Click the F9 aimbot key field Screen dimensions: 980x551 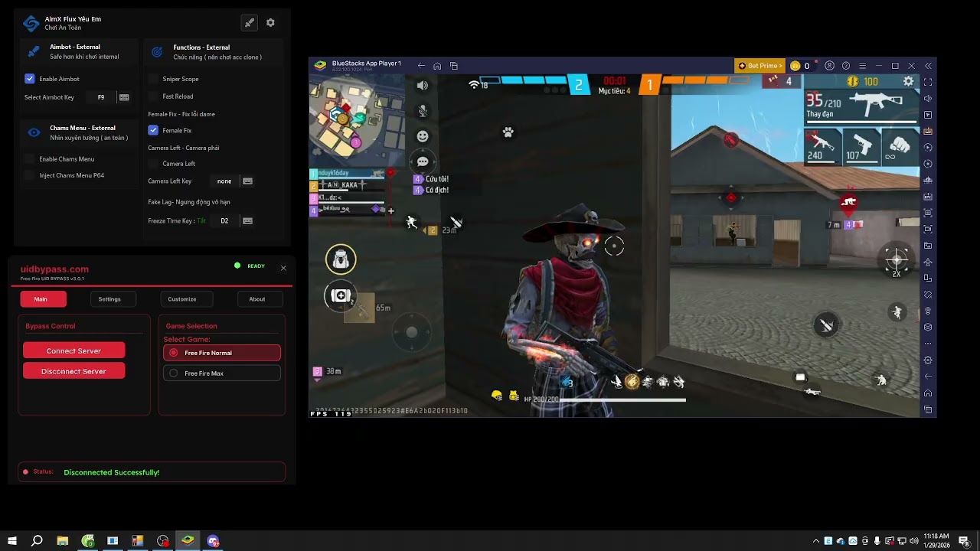click(101, 97)
